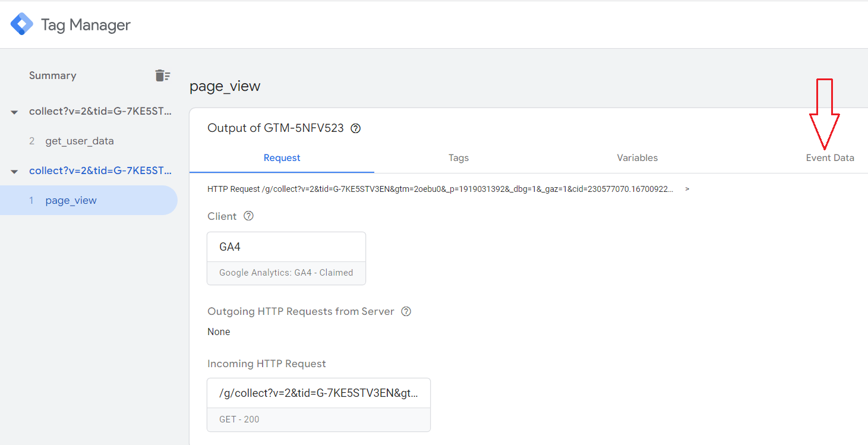Open the Event Data tab

(829, 158)
